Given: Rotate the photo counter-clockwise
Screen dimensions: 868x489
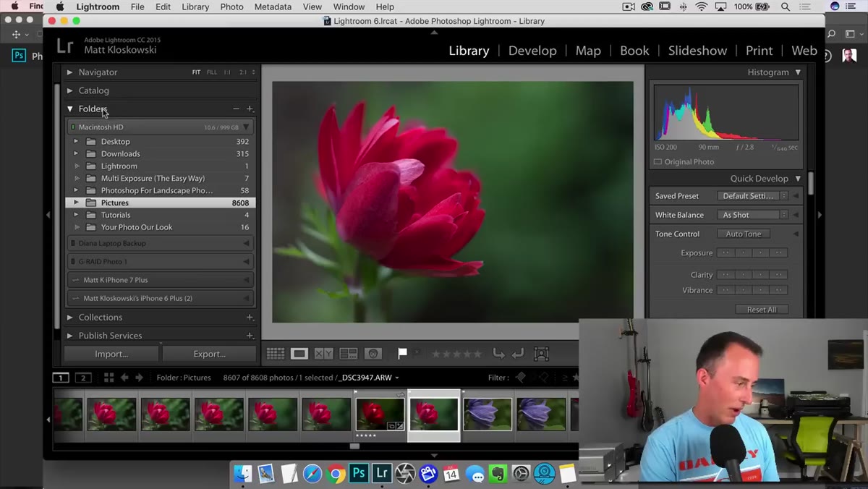Looking at the screenshot, I should (498, 354).
